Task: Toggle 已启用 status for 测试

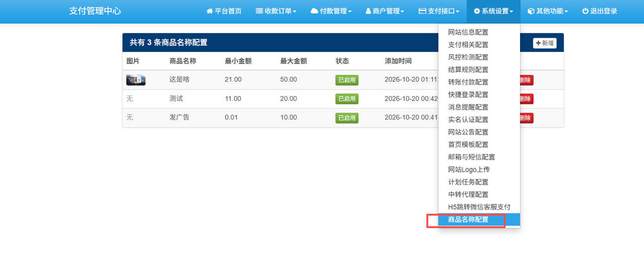Action: (347, 99)
